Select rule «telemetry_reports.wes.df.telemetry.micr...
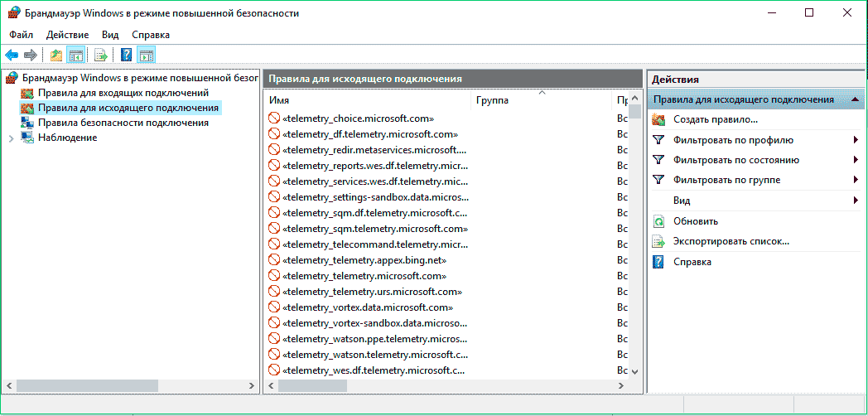Screen dimensions: 868x416 tap(375, 166)
